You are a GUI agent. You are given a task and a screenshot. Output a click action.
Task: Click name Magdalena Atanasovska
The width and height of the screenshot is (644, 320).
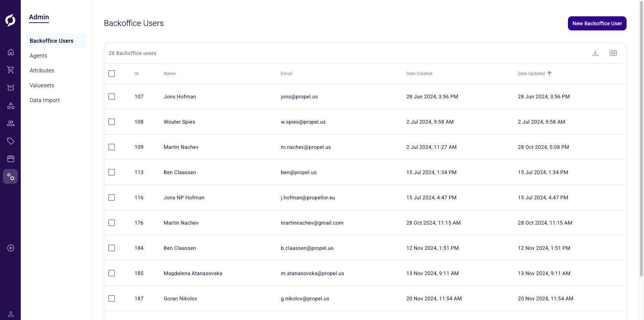click(x=193, y=273)
